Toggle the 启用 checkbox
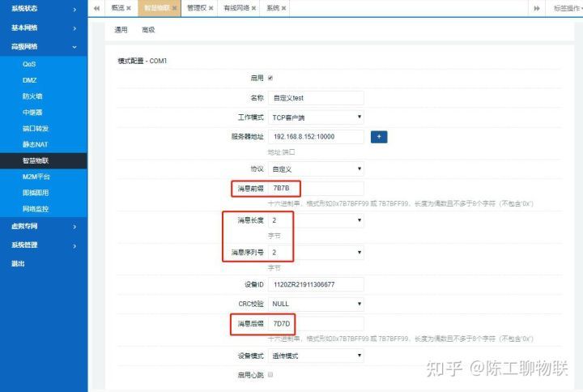The height and width of the screenshot is (392, 583). 270,78
